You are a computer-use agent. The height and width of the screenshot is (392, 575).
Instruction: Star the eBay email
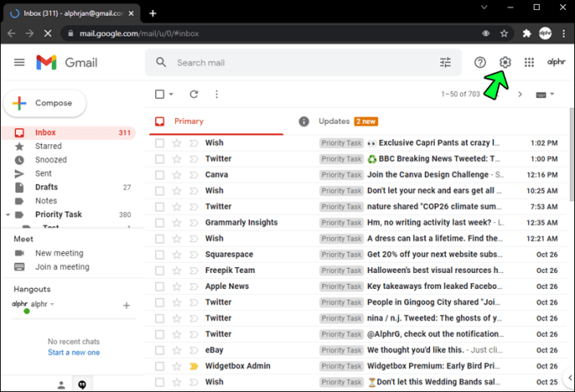(x=177, y=350)
